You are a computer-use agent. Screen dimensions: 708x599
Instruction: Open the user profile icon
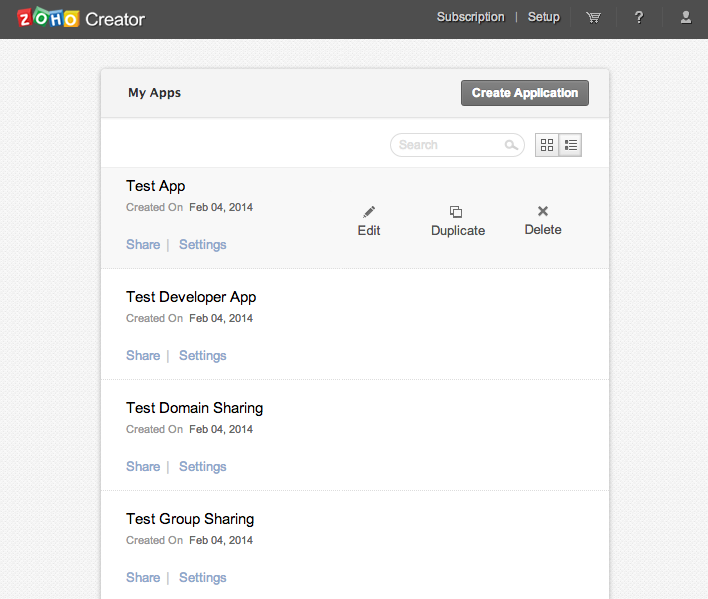tap(685, 17)
